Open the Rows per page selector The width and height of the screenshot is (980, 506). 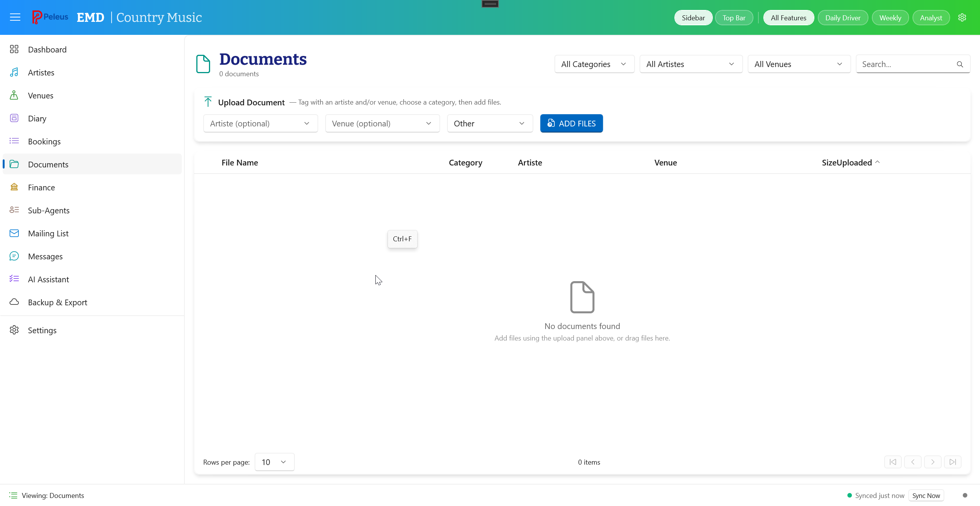click(274, 462)
